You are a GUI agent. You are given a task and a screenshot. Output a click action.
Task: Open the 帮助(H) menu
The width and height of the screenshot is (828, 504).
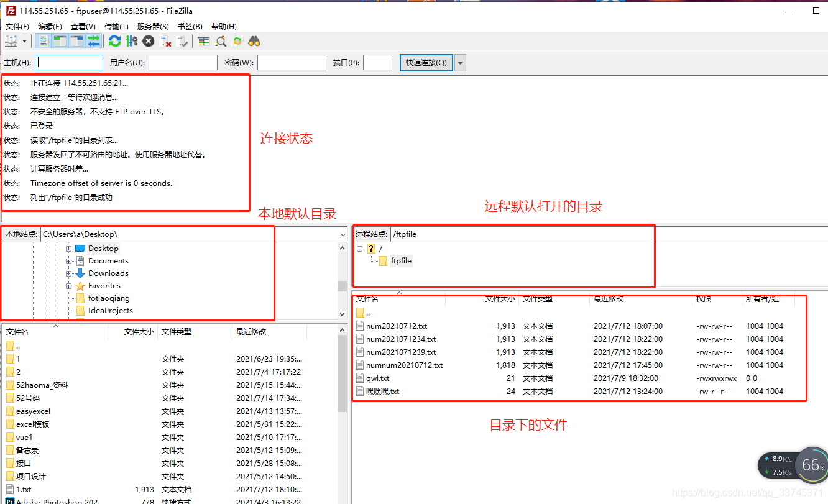pos(224,27)
